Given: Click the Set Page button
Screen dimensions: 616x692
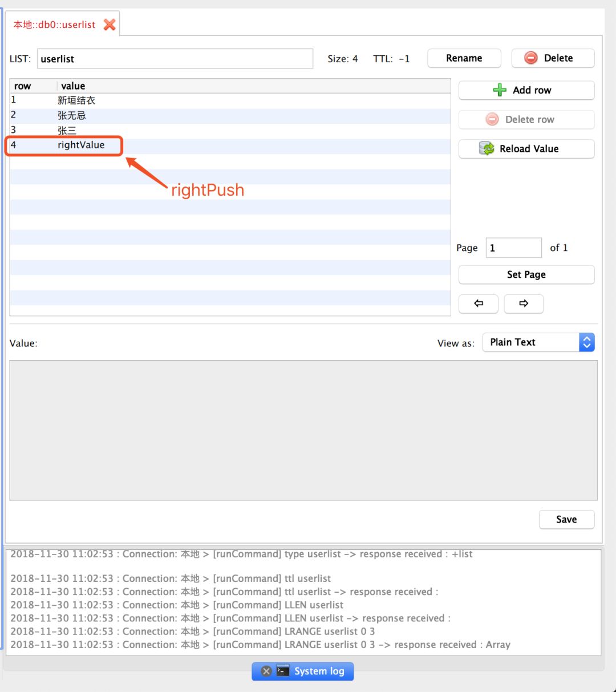Looking at the screenshot, I should [526, 274].
